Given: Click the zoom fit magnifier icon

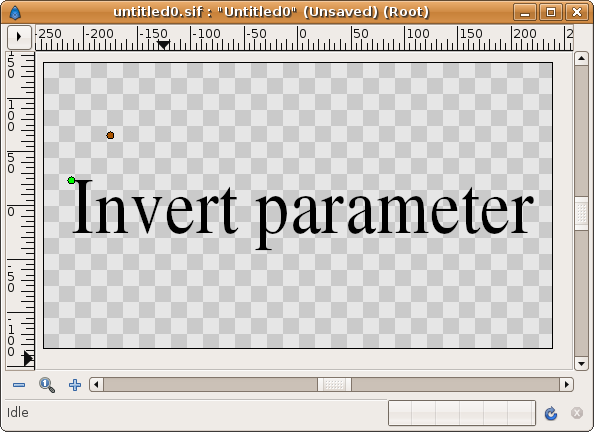Looking at the screenshot, I should [x=47, y=385].
